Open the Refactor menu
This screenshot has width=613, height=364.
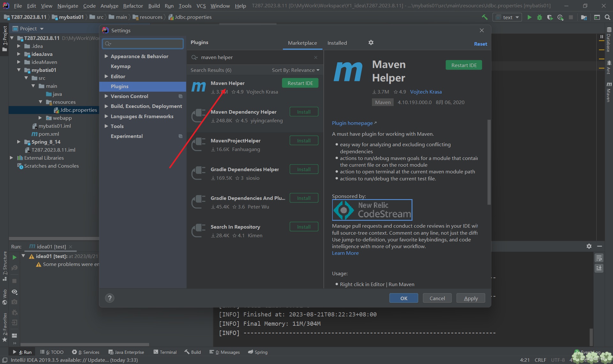(133, 6)
